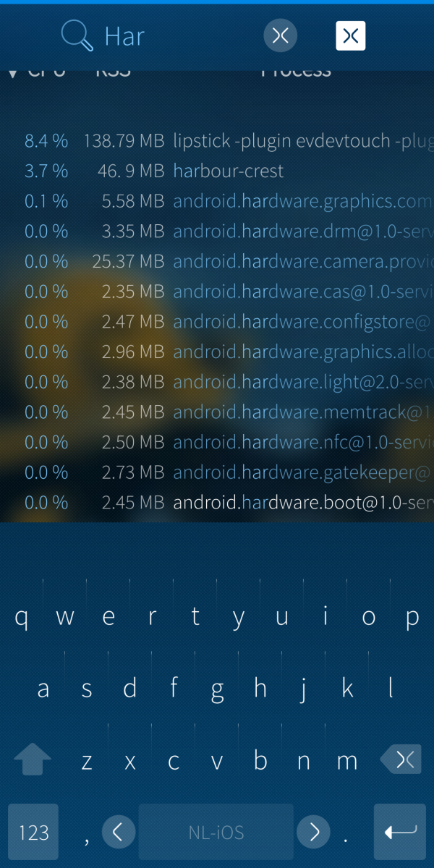Close search using the white square X icon
The width and height of the screenshot is (434, 868).
[x=351, y=35]
